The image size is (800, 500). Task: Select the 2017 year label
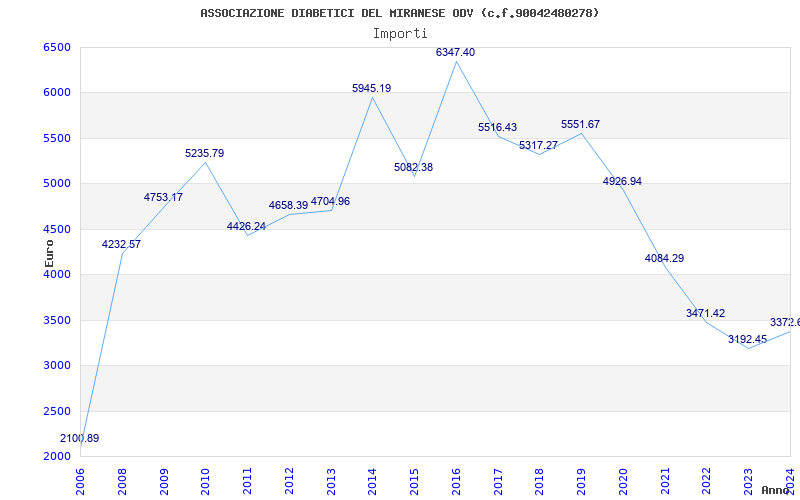pos(498,482)
